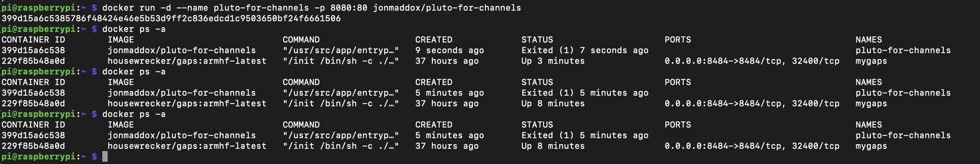The height and width of the screenshot is (164, 980).
Task: Click the "Up 3 minutes" status text
Action: click(x=553, y=61)
